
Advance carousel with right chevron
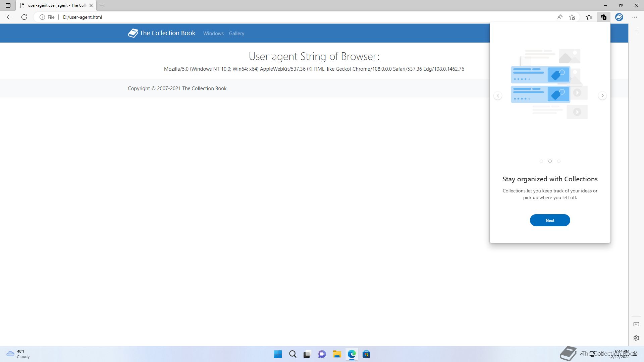[602, 96]
